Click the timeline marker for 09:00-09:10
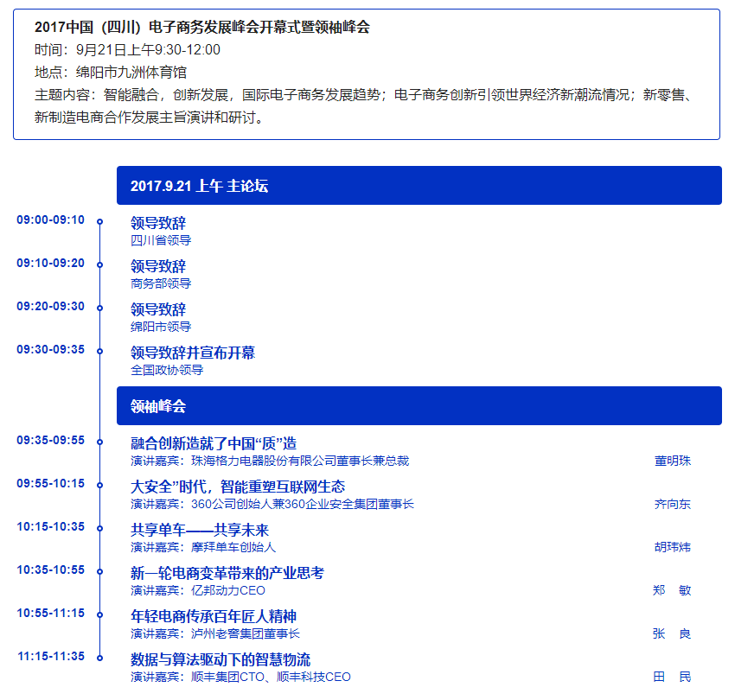735x700 pixels. coord(99,221)
